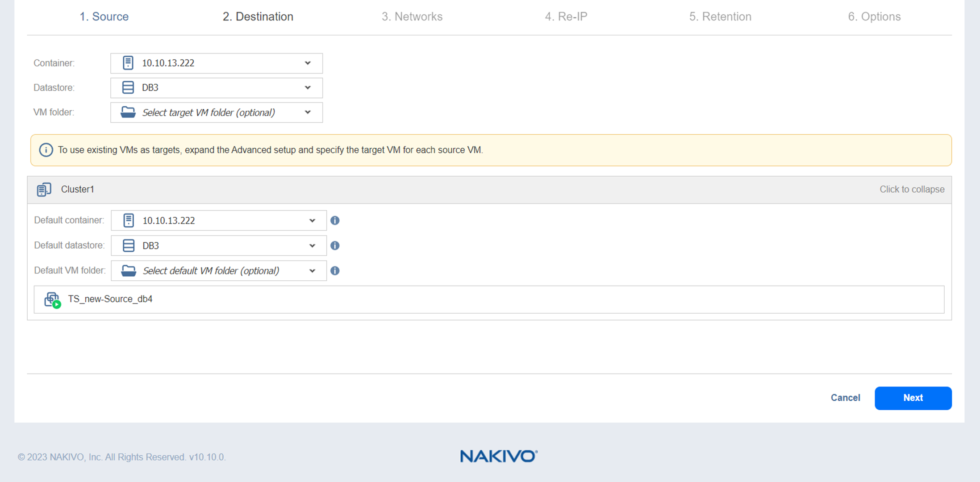Go back to the 1. Source step
This screenshot has height=482, width=980.
[104, 17]
